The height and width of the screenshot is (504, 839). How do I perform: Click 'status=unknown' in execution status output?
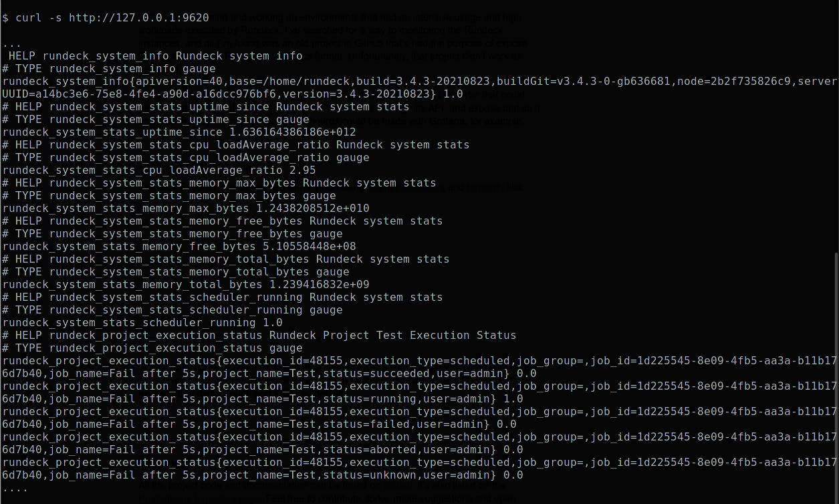coord(370,475)
